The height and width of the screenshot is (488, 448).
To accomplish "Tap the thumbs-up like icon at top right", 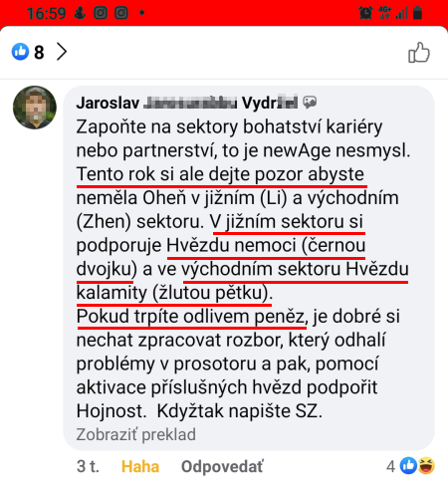I will click(419, 53).
